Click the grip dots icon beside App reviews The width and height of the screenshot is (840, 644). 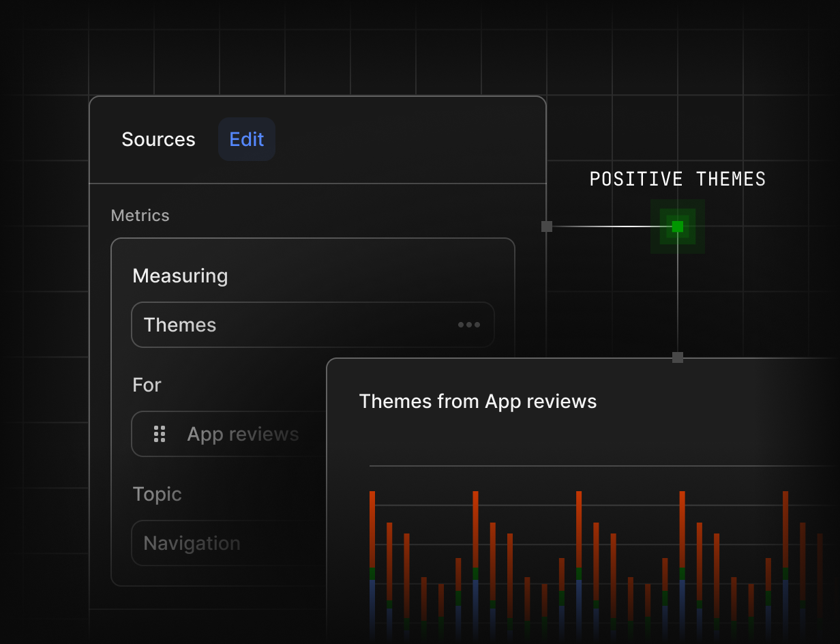click(160, 434)
